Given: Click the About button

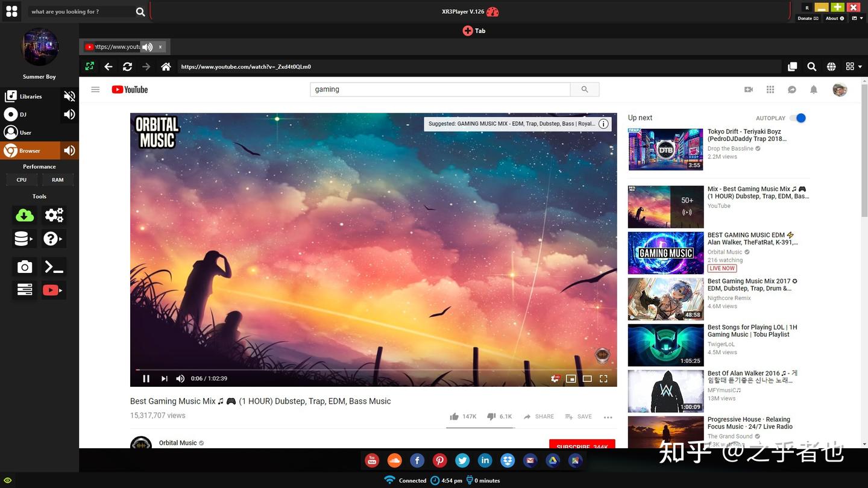Looking at the screenshot, I should click(x=835, y=19).
